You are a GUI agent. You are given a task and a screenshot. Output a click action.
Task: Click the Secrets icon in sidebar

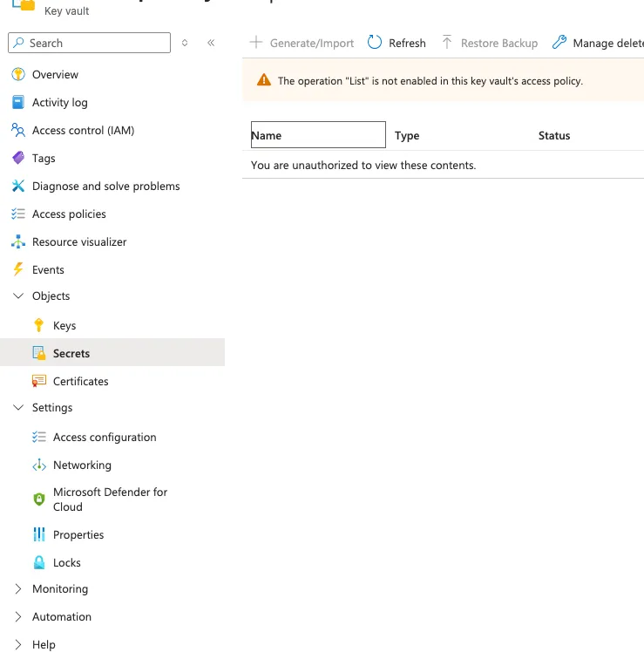[38, 353]
